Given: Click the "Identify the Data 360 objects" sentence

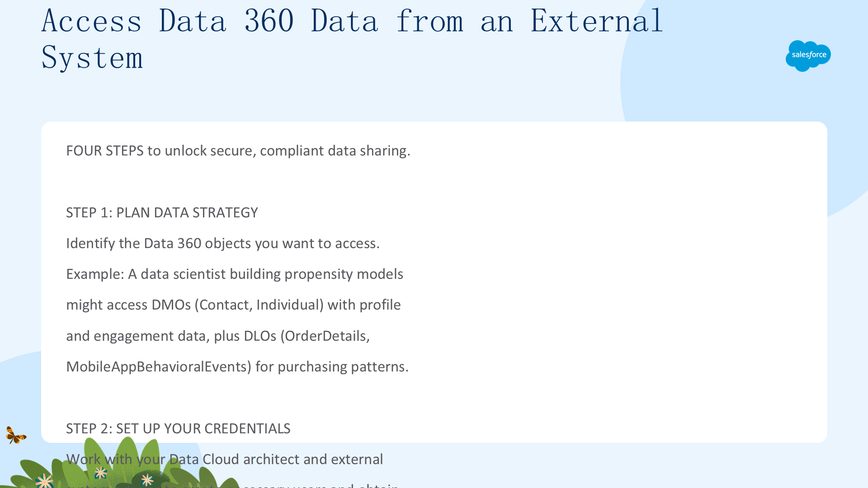Looking at the screenshot, I should 223,243.
